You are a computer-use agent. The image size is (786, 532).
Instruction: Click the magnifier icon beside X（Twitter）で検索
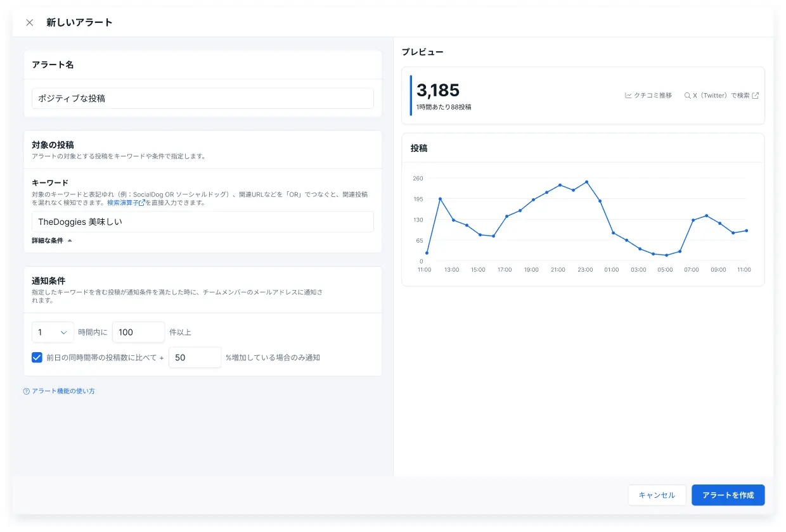coord(687,96)
